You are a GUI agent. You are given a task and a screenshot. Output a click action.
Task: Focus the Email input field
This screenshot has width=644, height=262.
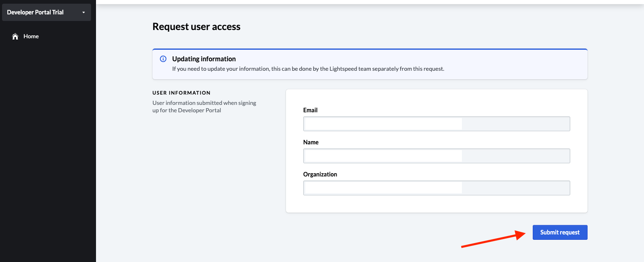(382, 124)
